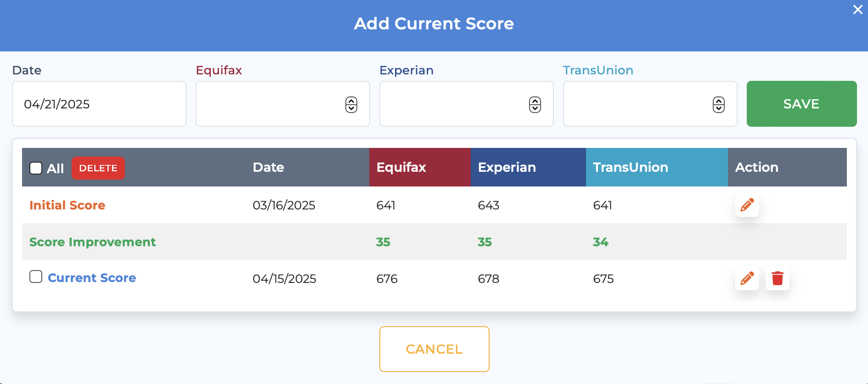Edit the Initial Score row with pencil icon
868x384 pixels.
tap(747, 205)
